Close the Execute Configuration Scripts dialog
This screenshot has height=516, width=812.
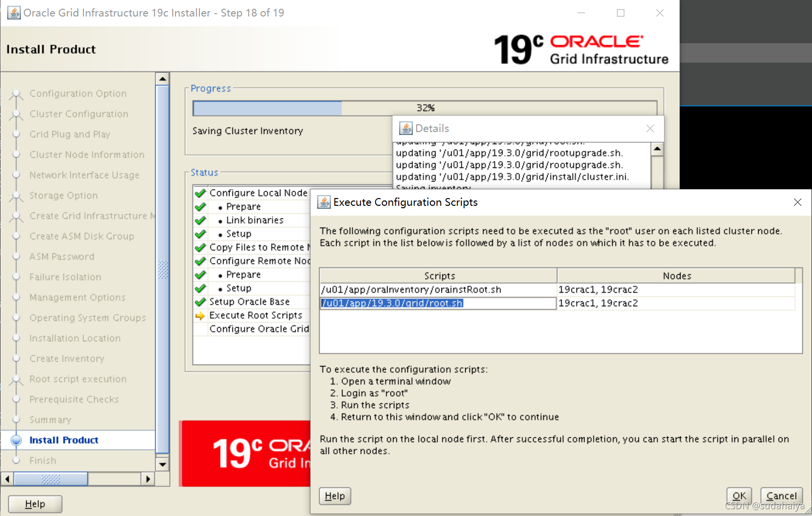(x=797, y=202)
